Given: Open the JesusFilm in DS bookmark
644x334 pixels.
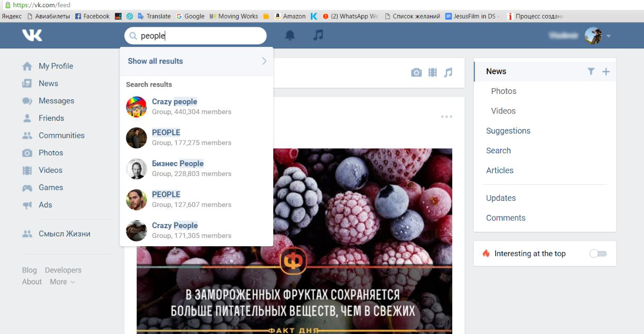Looking at the screenshot, I should [472, 16].
